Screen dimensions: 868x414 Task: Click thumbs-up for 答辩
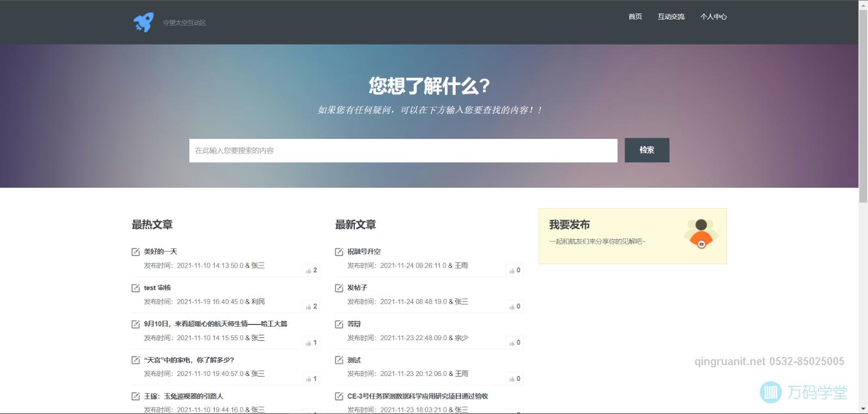(515, 342)
